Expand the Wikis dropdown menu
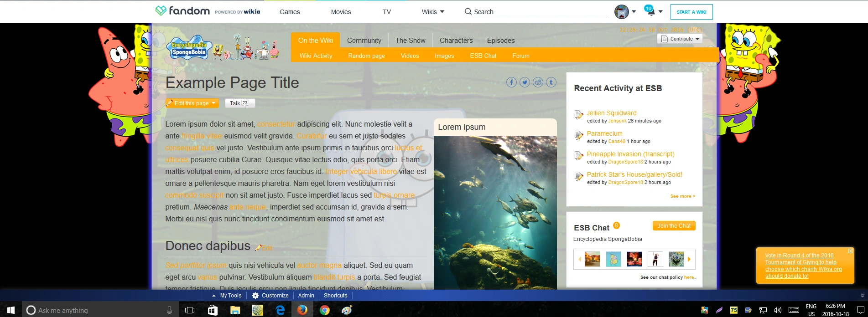The image size is (868, 317). [x=433, y=12]
